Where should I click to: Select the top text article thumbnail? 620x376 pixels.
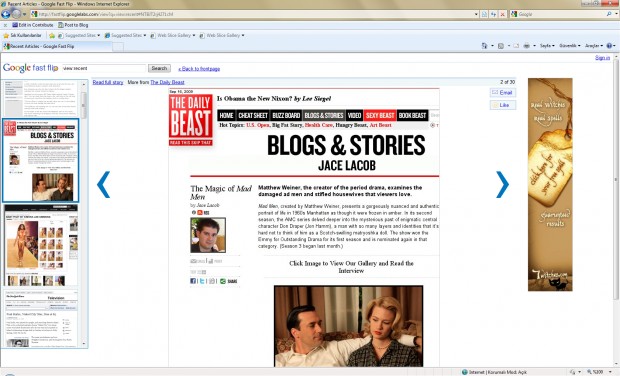40,99
